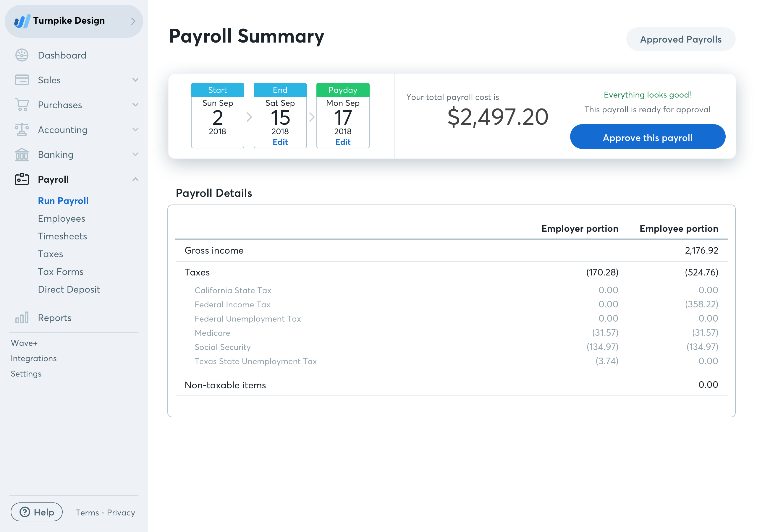757x532 pixels.
Task: Click the Help button
Action: point(37,512)
